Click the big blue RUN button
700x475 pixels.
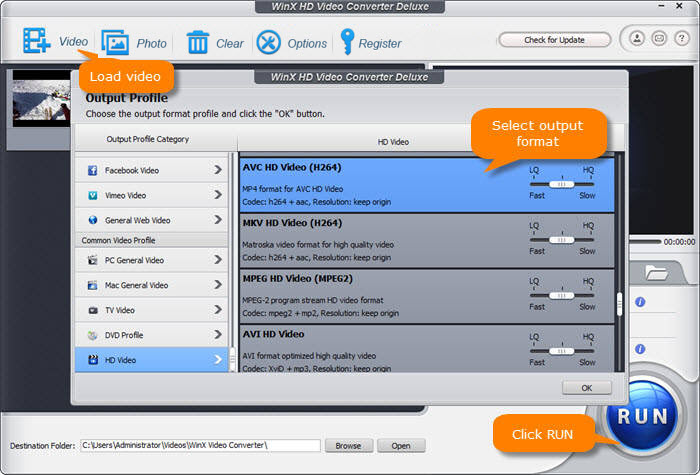coord(642,416)
